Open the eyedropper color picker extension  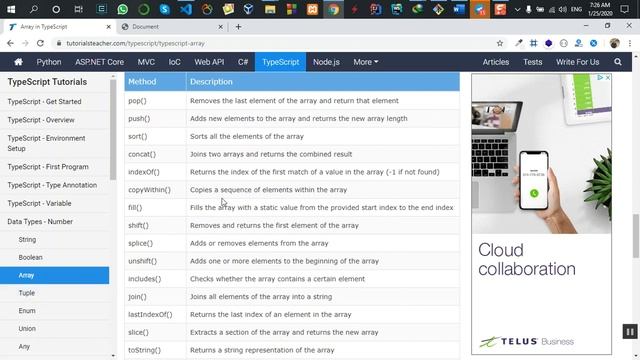[x=518, y=43]
